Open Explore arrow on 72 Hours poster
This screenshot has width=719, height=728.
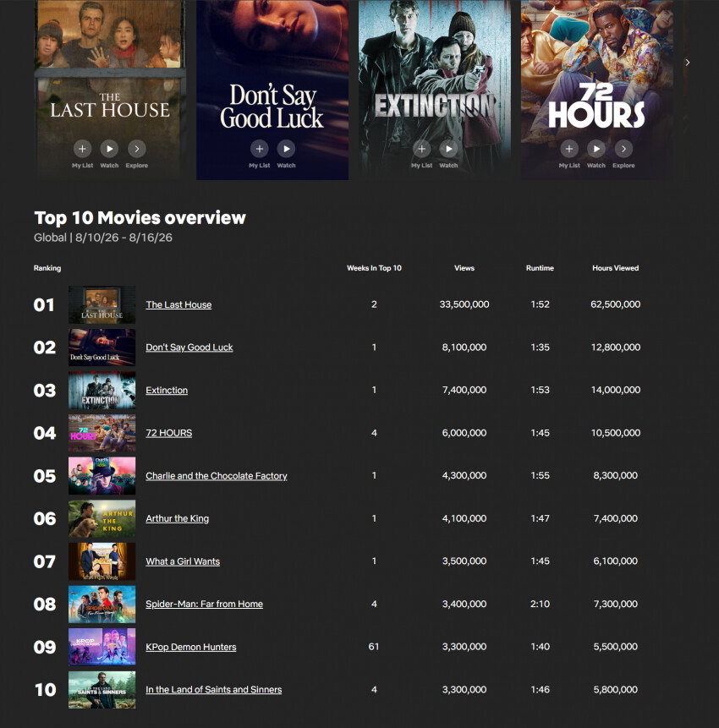(623, 149)
